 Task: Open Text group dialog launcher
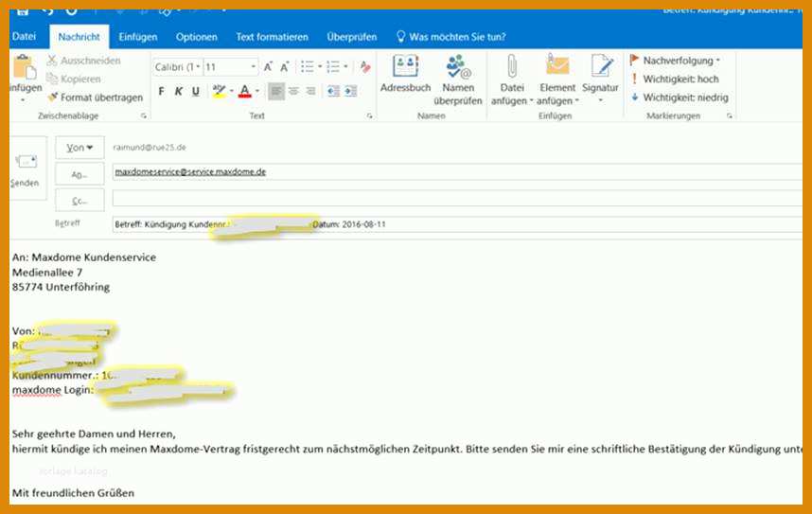click(x=369, y=116)
